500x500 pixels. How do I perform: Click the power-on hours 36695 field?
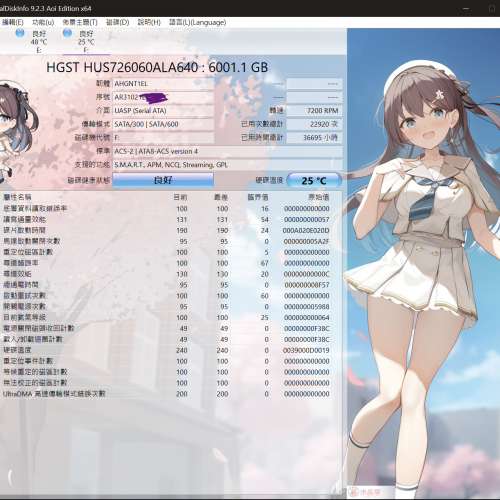pos(314,138)
